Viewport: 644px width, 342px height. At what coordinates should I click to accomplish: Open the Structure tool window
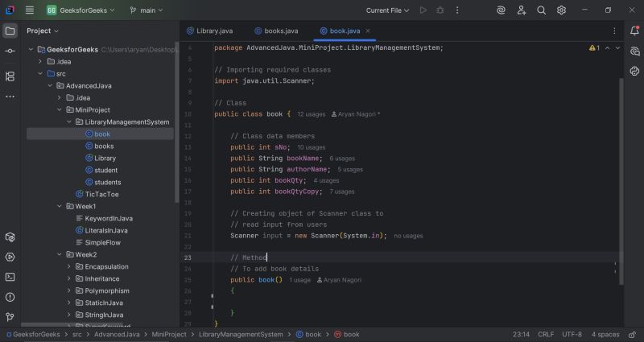[10, 76]
